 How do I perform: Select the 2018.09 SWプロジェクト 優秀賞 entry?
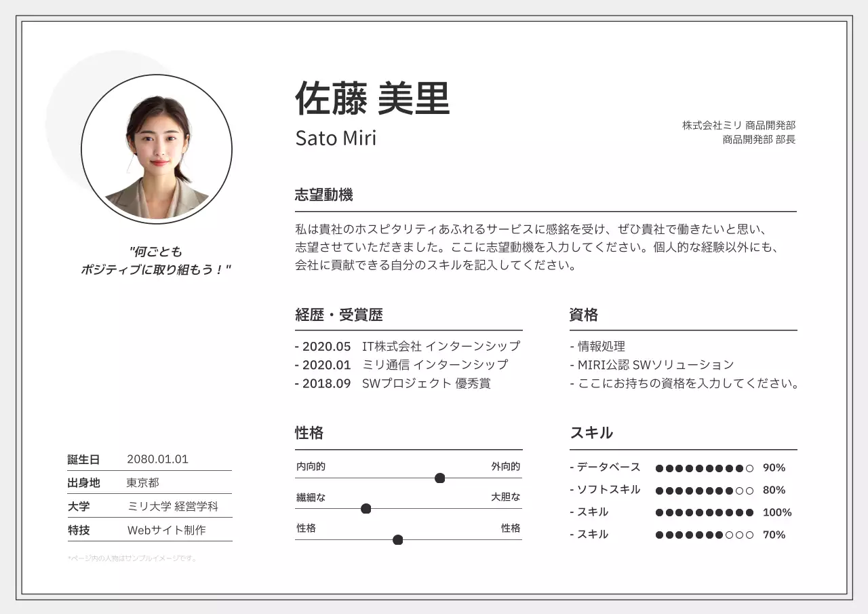pos(393,383)
